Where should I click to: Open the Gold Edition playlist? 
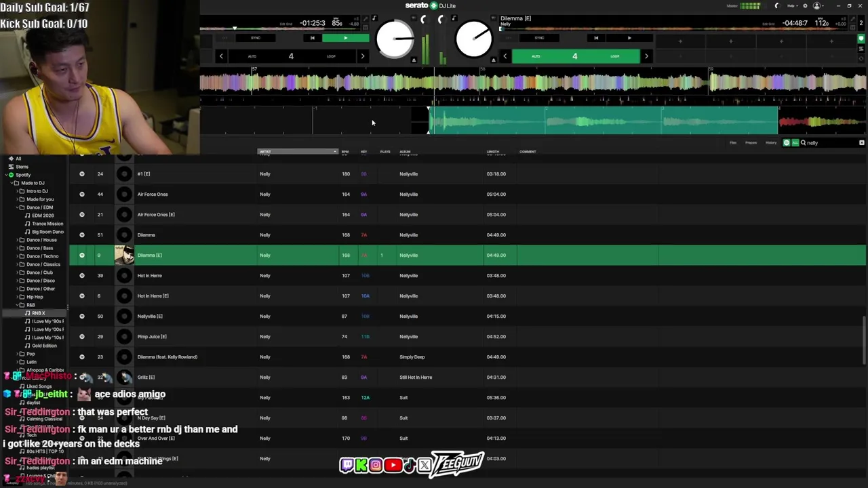pyautogui.click(x=44, y=346)
